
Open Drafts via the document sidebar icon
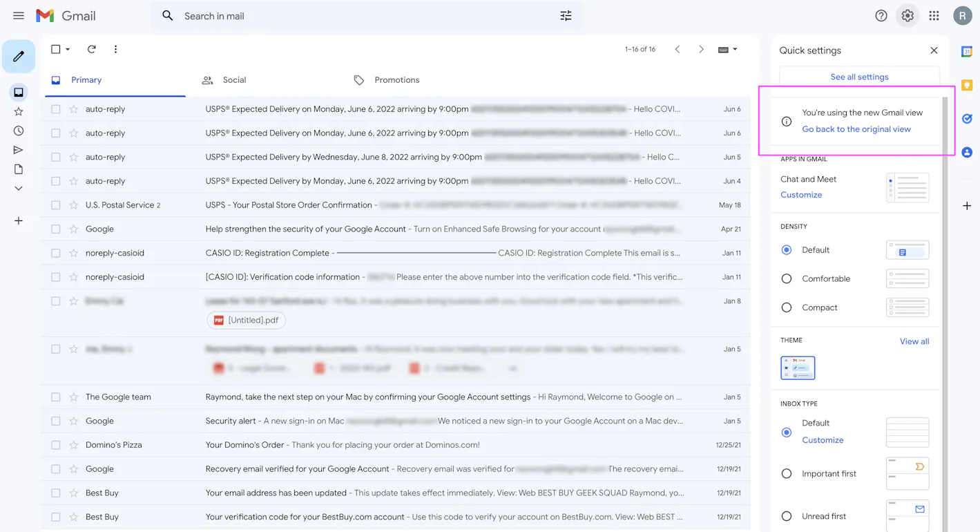coord(19,169)
